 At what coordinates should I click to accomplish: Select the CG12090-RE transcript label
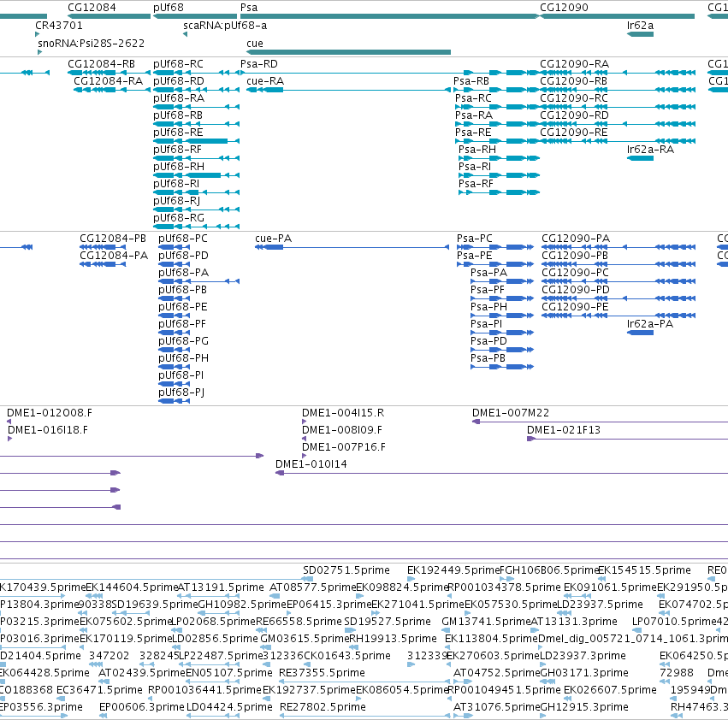574,133
